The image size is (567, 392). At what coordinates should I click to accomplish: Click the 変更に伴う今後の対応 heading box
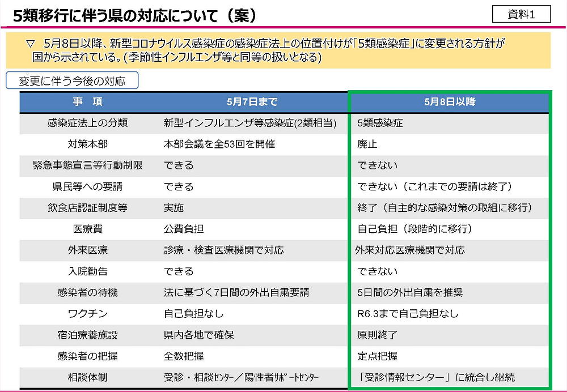pyautogui.click(x=72, y=80)
